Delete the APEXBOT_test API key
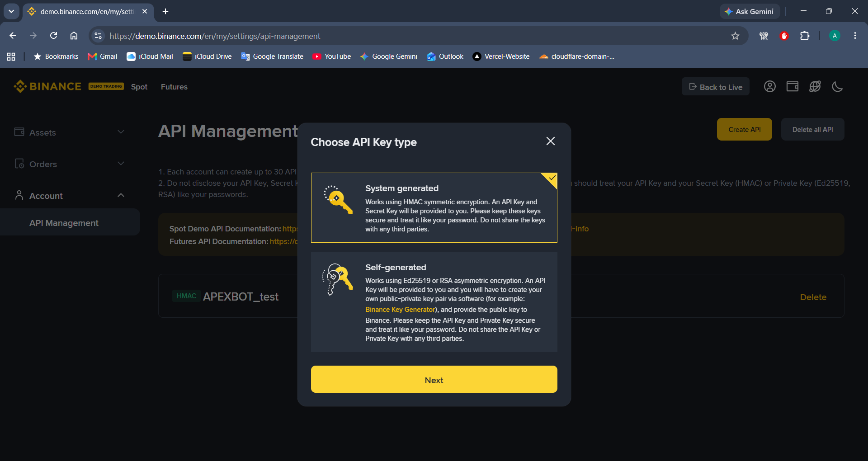The width and height of the screenshot is (868, 461). 813,297
